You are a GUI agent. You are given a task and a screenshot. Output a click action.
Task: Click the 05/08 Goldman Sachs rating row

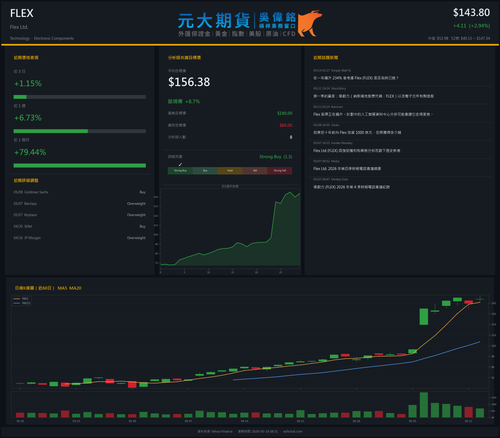coord(80,192)
